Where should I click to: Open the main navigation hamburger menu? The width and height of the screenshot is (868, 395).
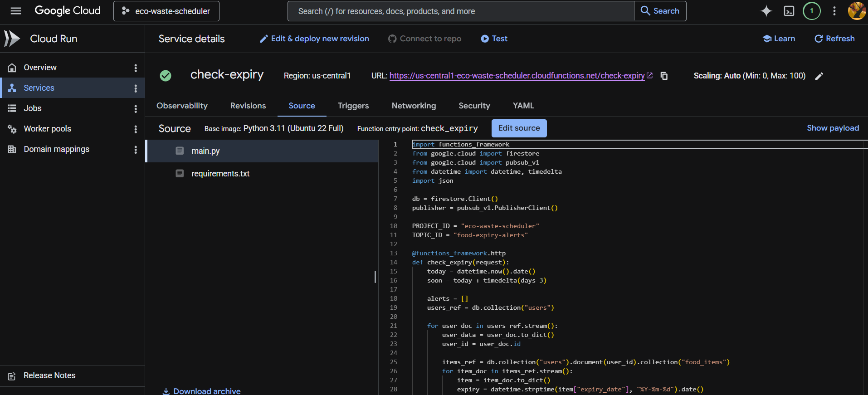(16, 11)
